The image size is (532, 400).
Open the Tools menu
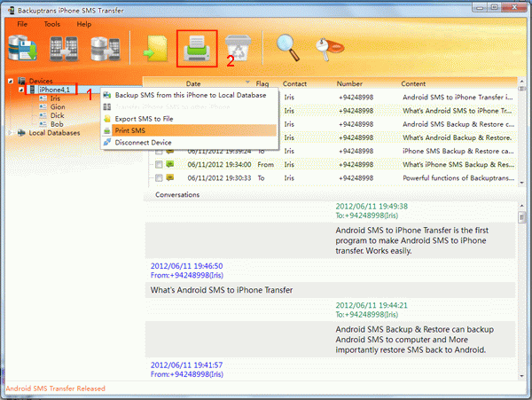pyautogui.click(x=52, y=24)
